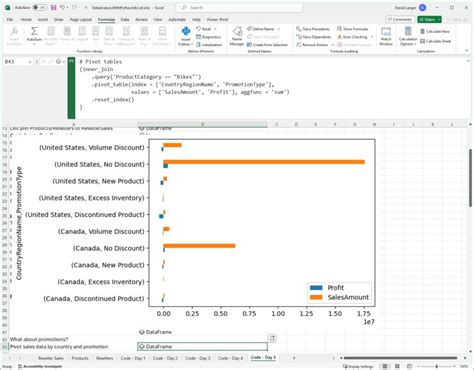Screen dimensions: 474x370
Task: Expand the Undo history dropdown arrow
Action: [x=67, y=7]
